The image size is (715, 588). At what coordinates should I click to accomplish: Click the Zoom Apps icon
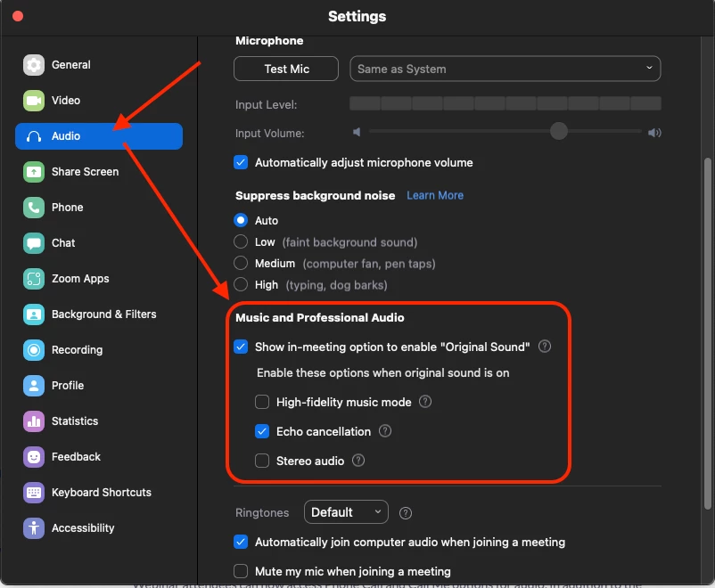[34, 279]
